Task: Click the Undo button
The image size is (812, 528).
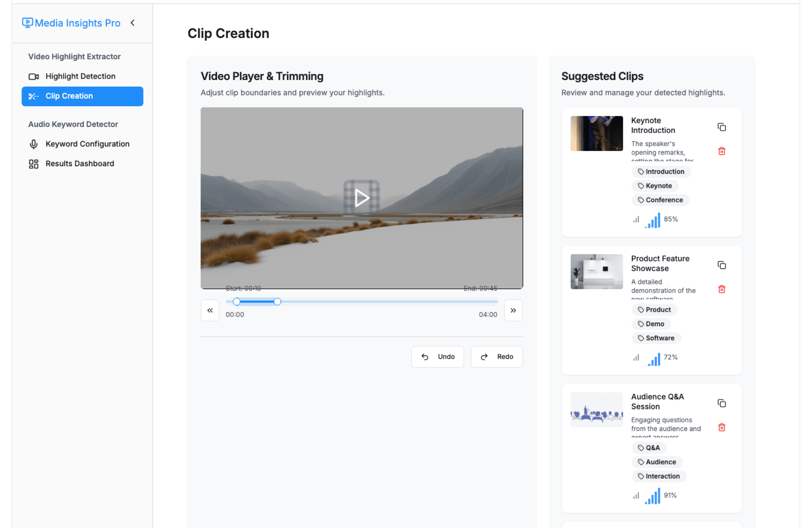Action: (437, 357)
